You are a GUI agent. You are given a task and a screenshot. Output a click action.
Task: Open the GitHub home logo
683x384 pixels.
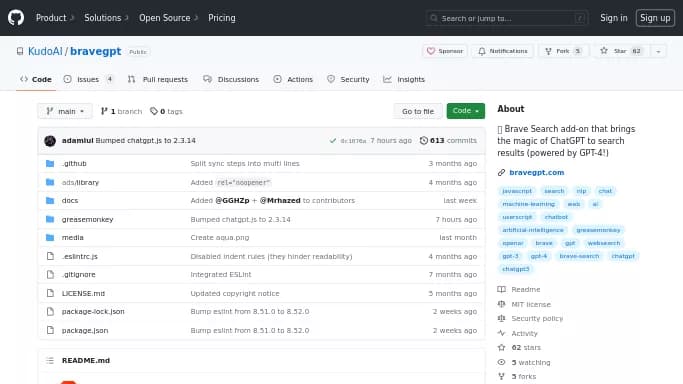coord(16,18)
